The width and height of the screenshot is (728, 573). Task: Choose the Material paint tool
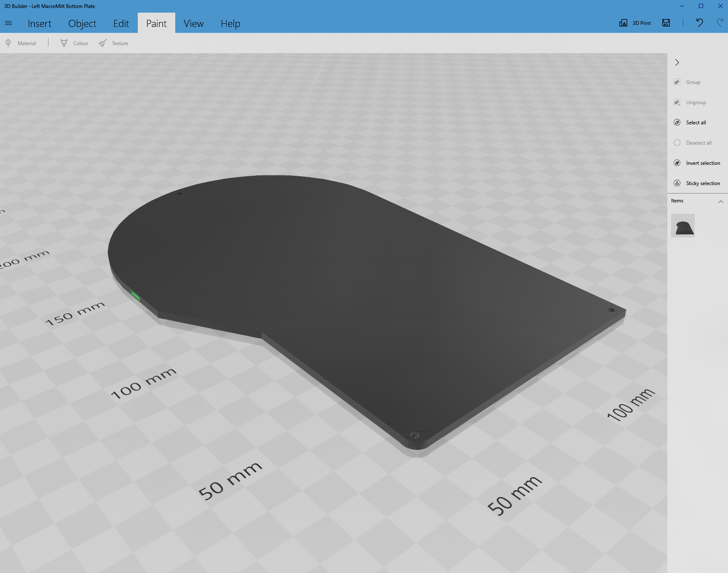point(21,43)
